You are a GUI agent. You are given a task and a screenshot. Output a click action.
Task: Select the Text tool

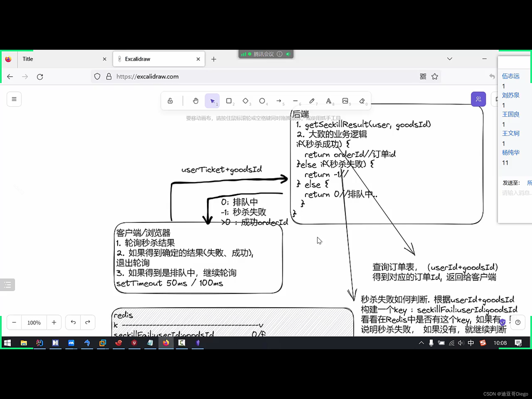tap(329, 101)
